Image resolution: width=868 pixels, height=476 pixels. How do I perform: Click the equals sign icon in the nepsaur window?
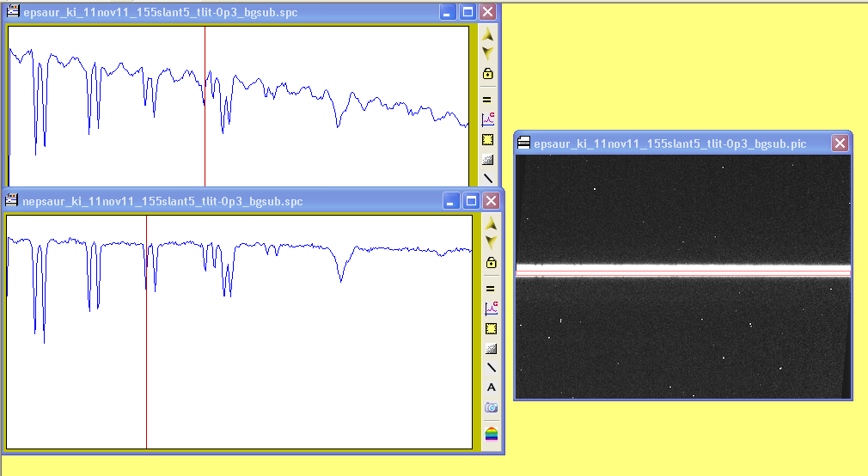click(x=491, y=289)
